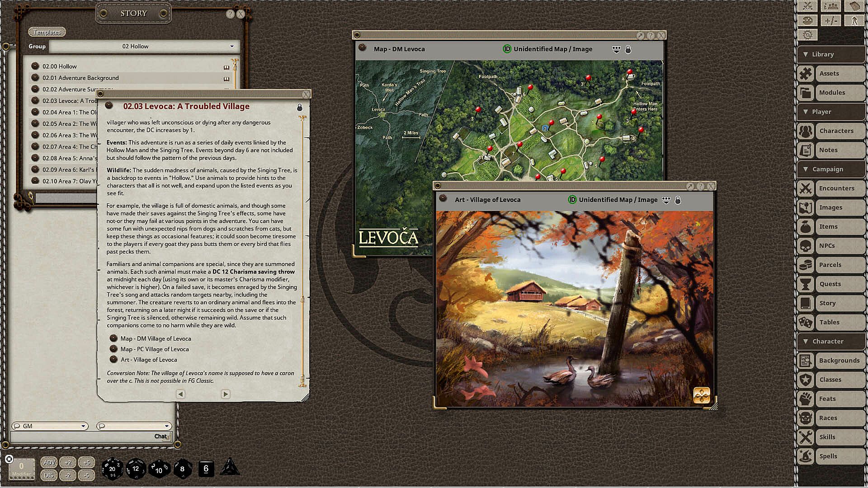Roll the d20 die
Image resolution: width=868 pixels, height=488 pixels.
point(112,469)
